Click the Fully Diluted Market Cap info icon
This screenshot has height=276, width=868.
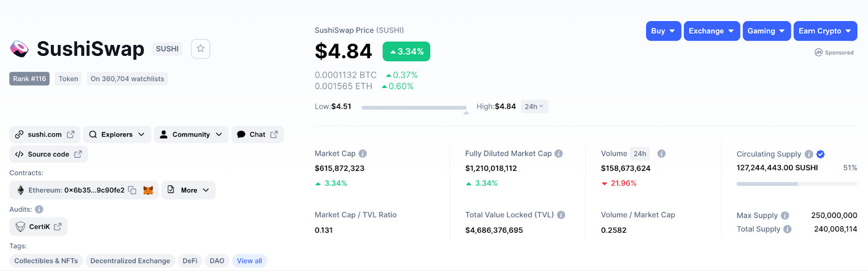tap(559, 153)
